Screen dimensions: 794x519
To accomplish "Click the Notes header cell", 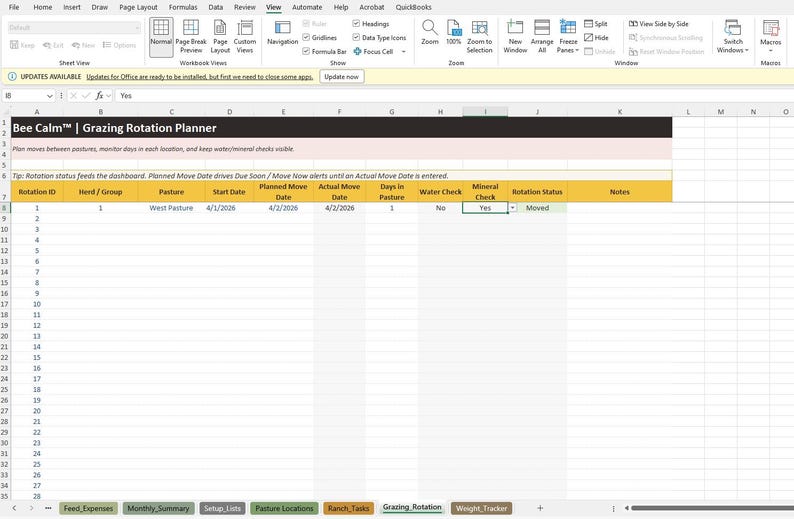I will [x=620, y=191].
